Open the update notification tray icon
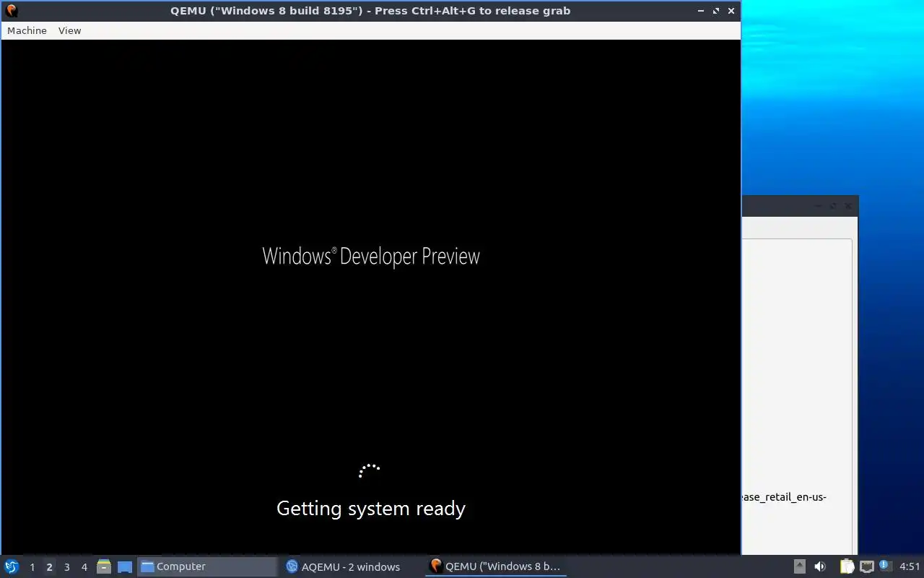Viewport: 924px width, 578px height. (x=886, y=566)
